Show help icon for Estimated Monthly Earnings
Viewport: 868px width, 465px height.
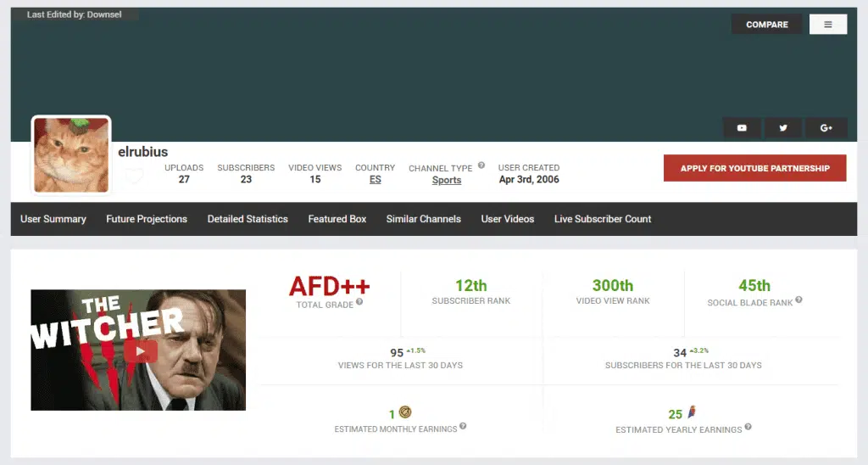click(x=463, y=426)
